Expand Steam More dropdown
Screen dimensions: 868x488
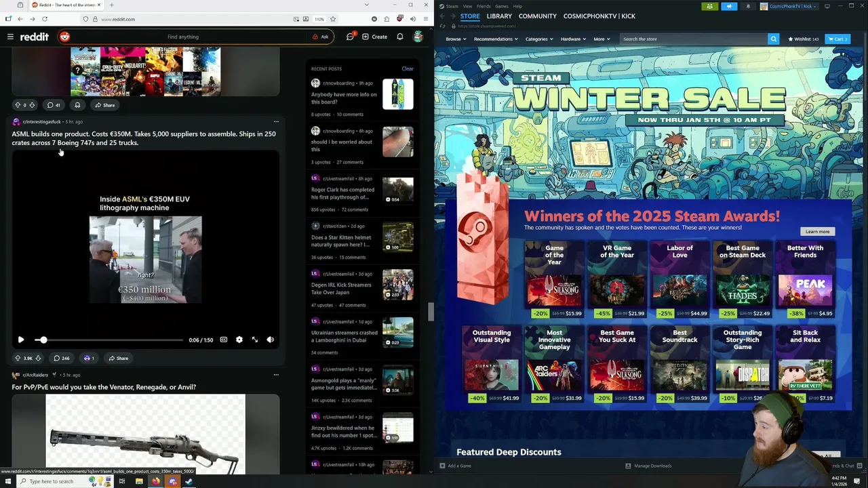click(601, 39)
